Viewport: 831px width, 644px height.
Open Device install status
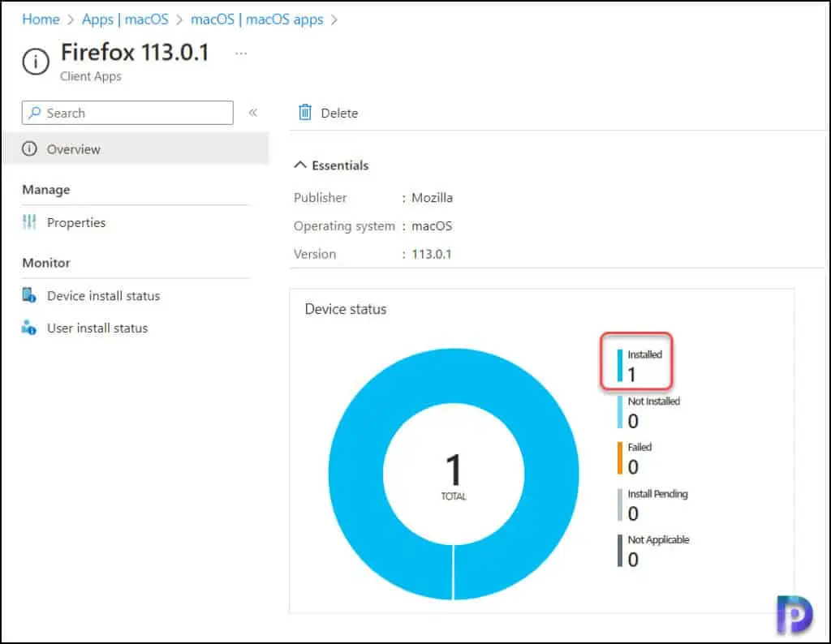[103, 295]
